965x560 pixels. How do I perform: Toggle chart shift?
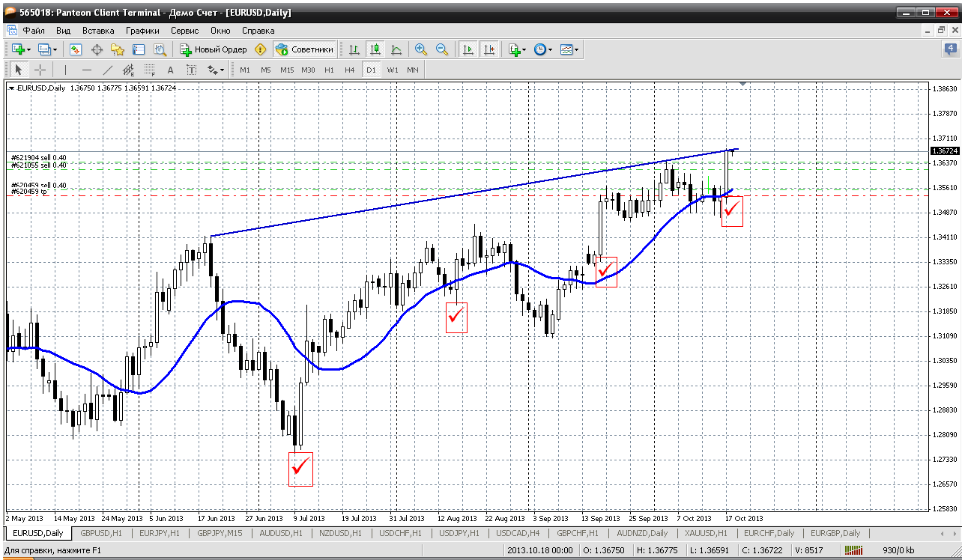pyautogui.click(x=489, y=49)
